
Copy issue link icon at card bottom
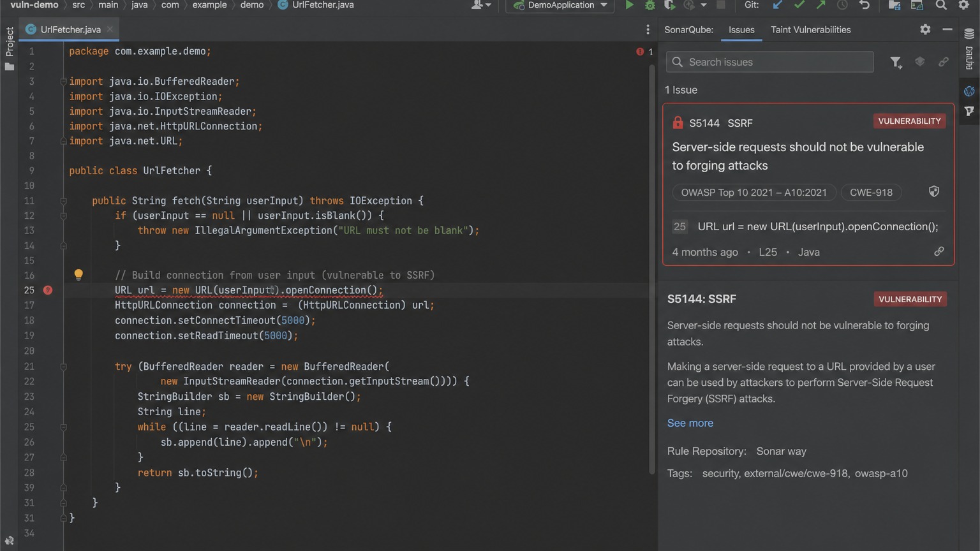(939, 251)
